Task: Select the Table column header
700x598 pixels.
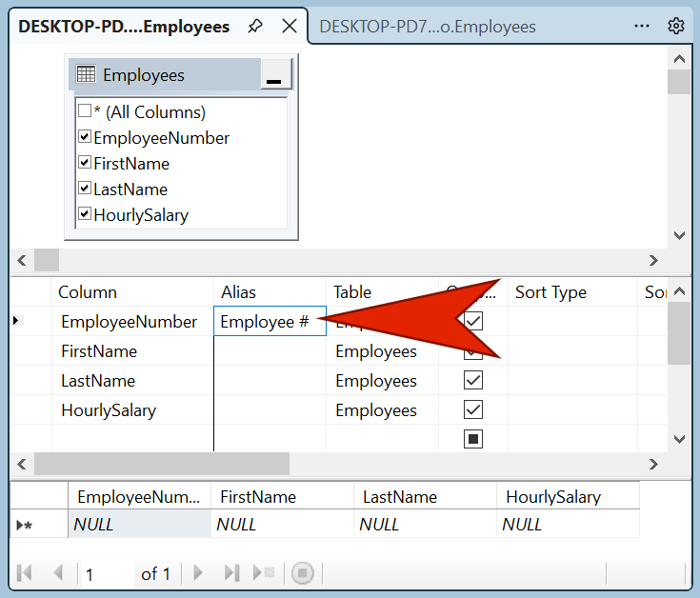Action: 383,292
